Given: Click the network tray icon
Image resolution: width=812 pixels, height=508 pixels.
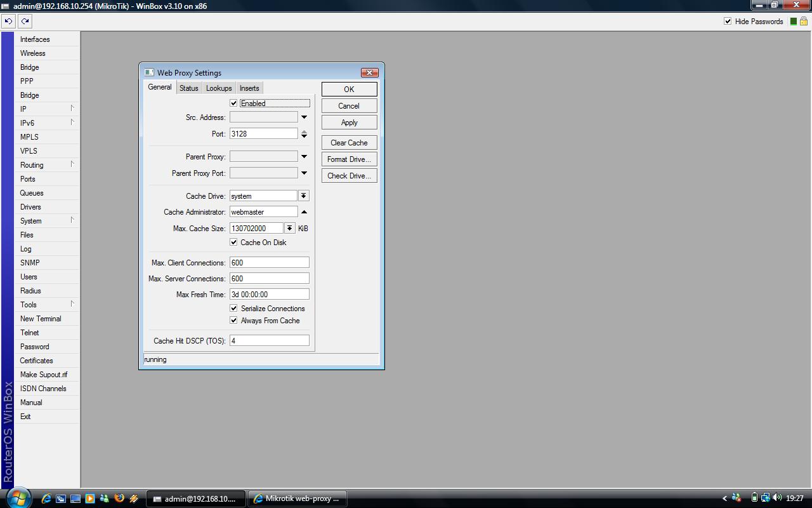Looking at the screenshot, I should [x=766, y=498].
